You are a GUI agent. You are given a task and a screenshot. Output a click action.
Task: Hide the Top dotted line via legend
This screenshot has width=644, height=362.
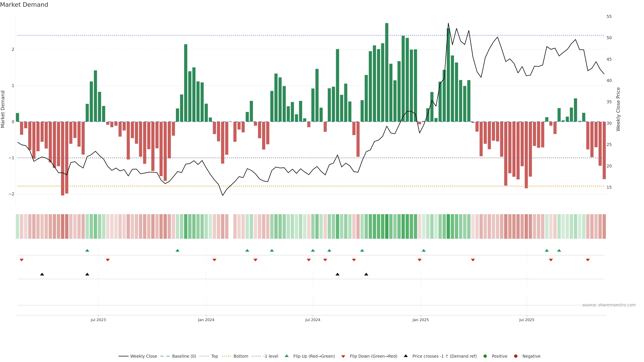click(214, 356)
